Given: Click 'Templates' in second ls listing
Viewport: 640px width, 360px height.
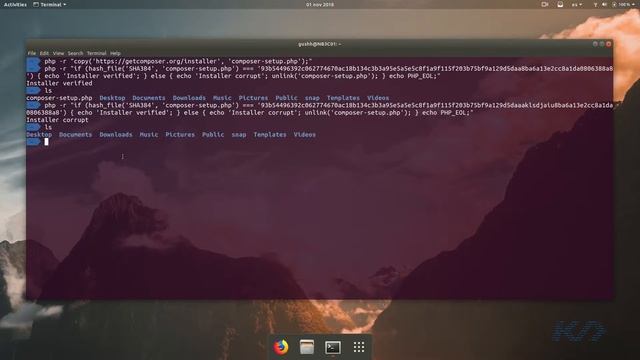Looking at the screenshot, I should pos(269,135).
